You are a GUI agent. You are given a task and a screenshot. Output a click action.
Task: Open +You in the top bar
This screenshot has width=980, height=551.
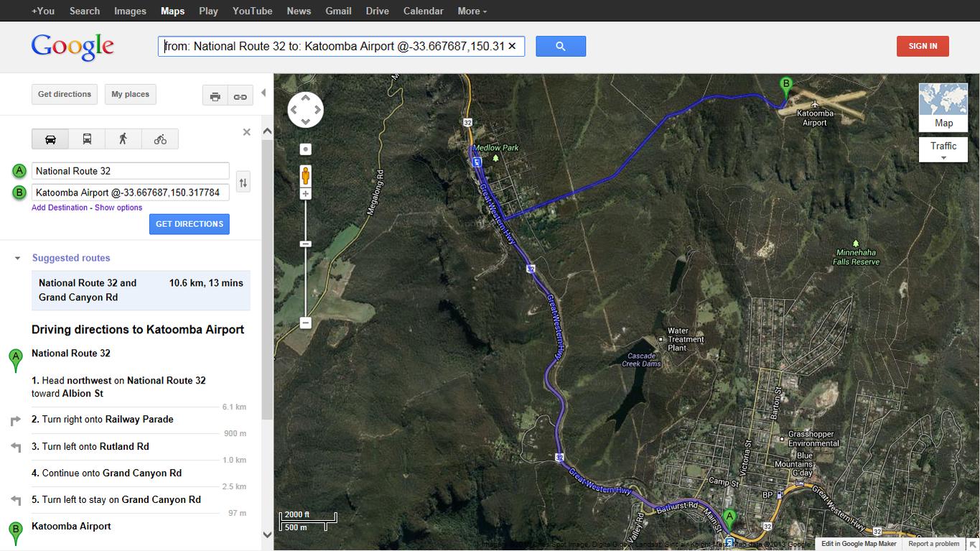43,11
